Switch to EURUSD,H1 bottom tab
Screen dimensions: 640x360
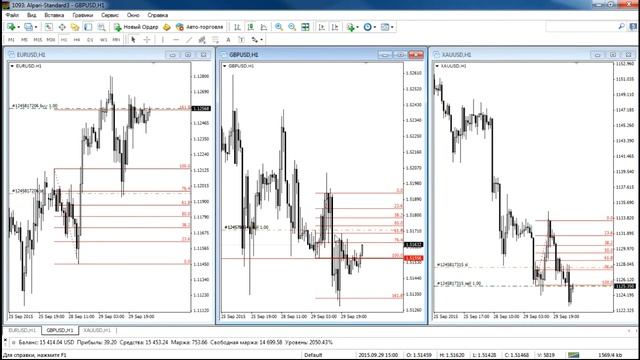22,330
